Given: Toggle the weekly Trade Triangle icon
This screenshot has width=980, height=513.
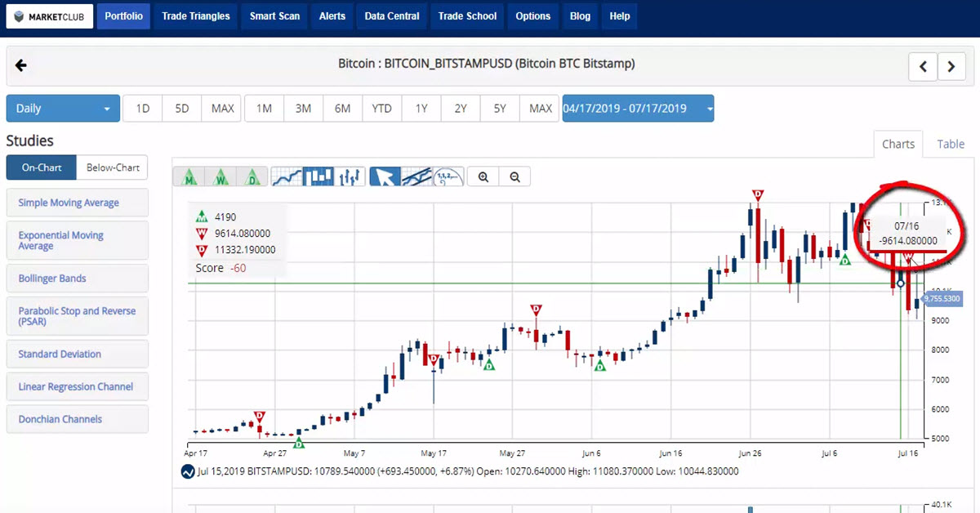Looking at the screenshot, I should [x=221, y=176].
